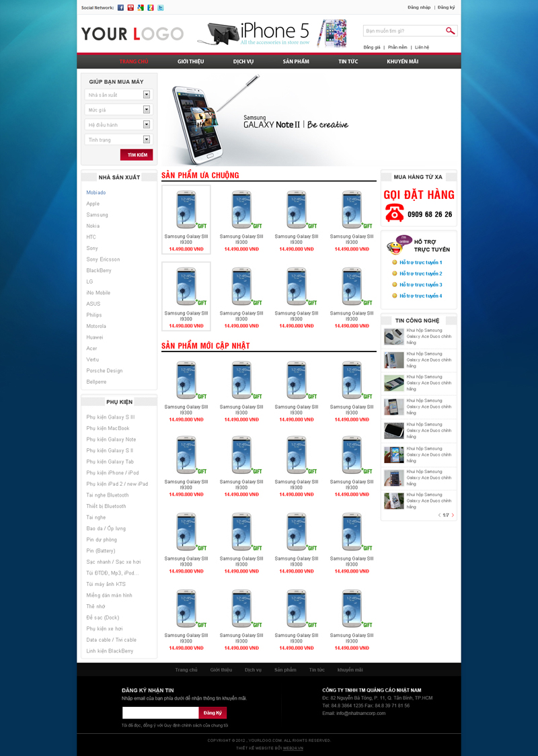538x756 pixels.
Task: Open the SẢN PHẨM menu item
Action: (x=296, y=61)
